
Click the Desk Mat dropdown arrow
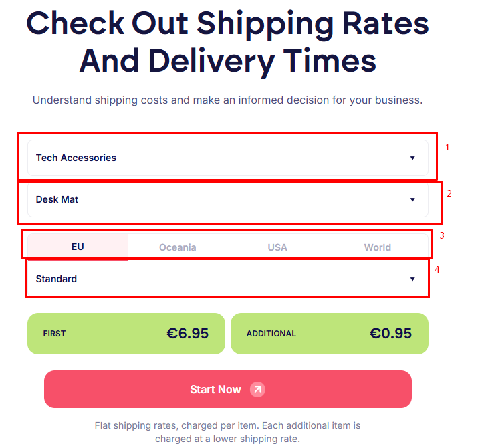412,200
